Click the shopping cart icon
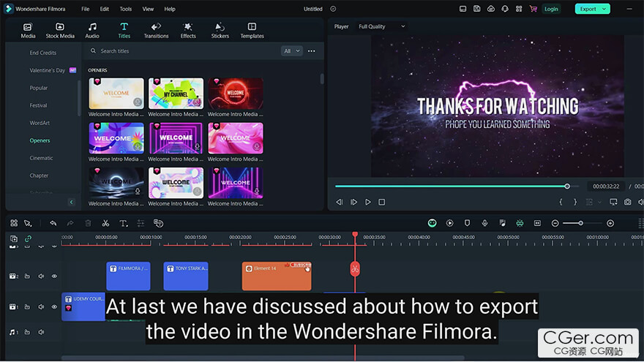 [x=533, y=9]
